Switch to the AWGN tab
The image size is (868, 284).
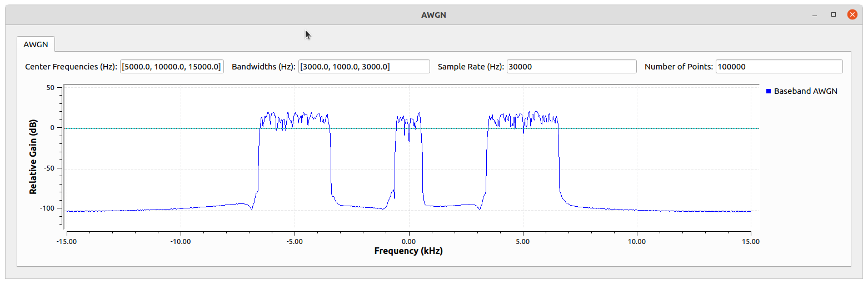[36, 44]
